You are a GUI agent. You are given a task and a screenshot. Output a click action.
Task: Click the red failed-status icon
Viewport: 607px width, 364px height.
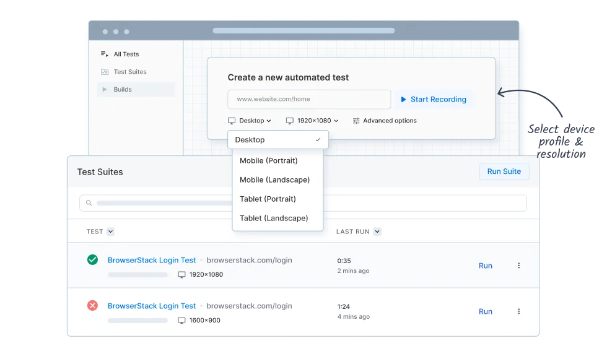coord(93,306)
